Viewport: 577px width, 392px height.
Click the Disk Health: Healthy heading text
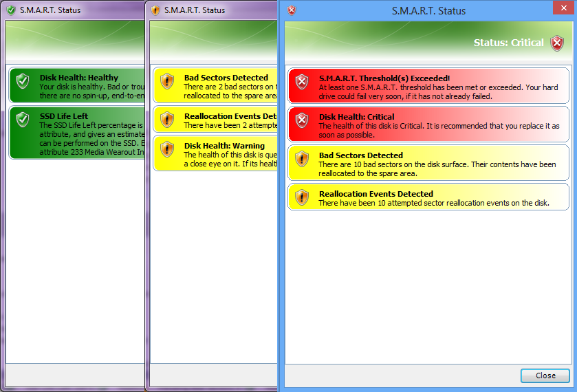[x=78, y=78]
